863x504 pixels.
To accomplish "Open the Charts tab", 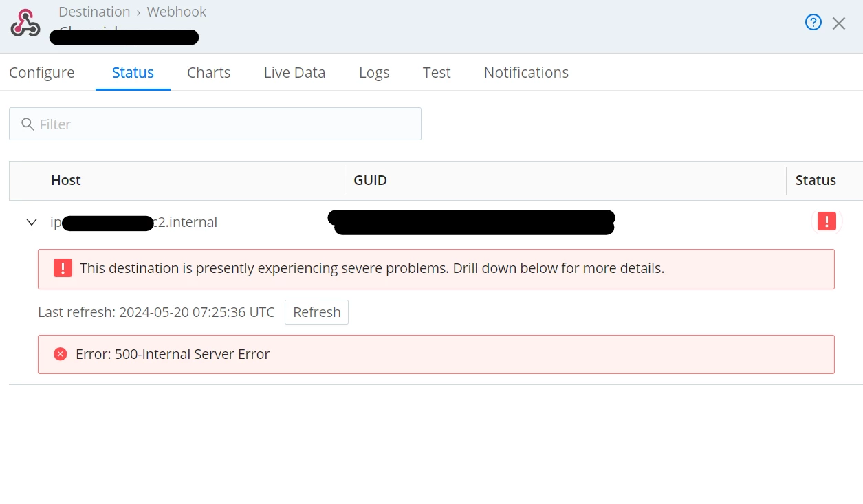I will click(209, 72).
